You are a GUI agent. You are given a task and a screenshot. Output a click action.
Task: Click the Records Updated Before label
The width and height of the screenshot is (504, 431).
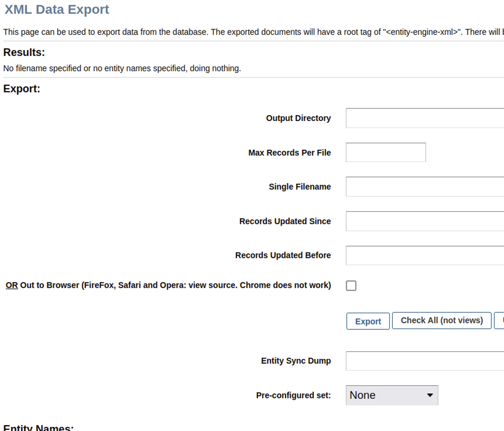tap(283, 255)
